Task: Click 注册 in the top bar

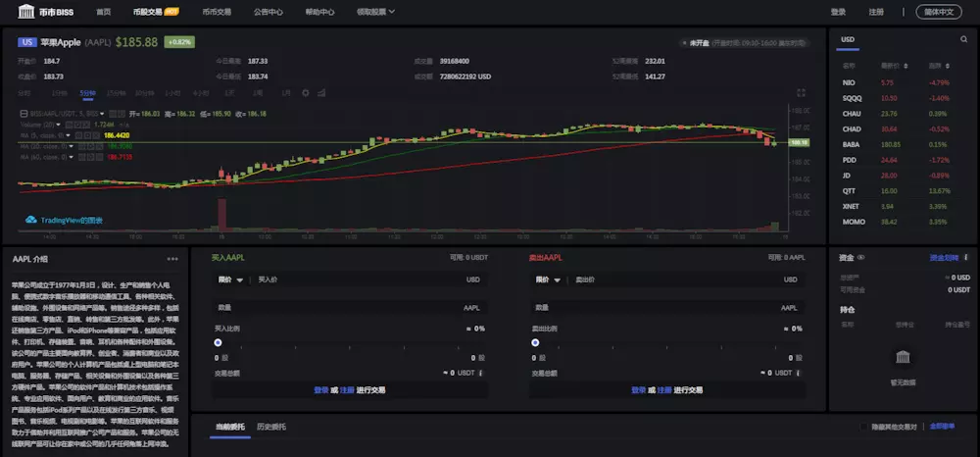Action: point(876,11)
